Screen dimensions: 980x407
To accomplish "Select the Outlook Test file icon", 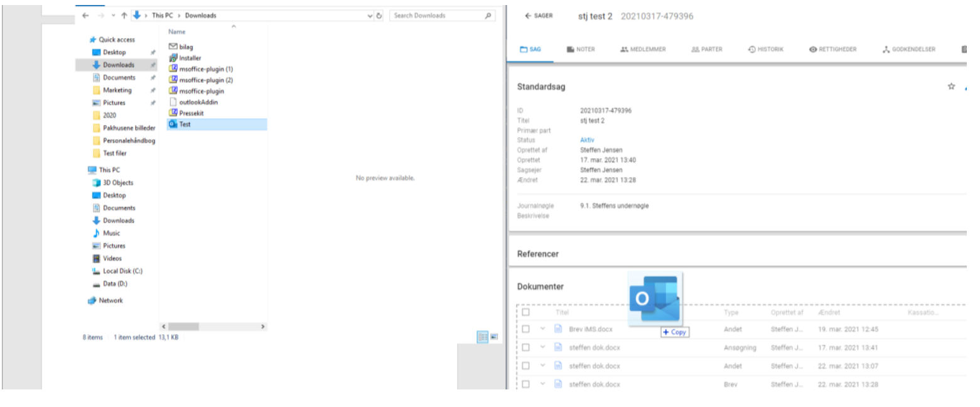I will [173, 124].
